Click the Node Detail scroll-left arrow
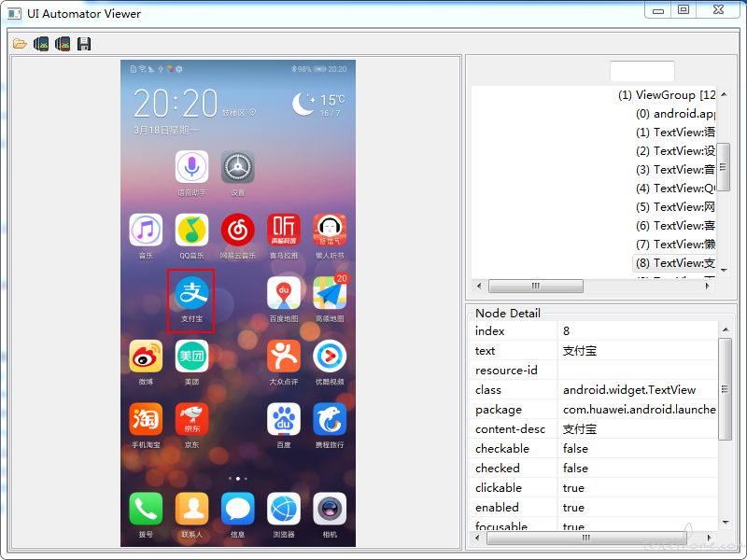This screenshot has width=747, height=560. pyautogui.click(x=478, y=539)
